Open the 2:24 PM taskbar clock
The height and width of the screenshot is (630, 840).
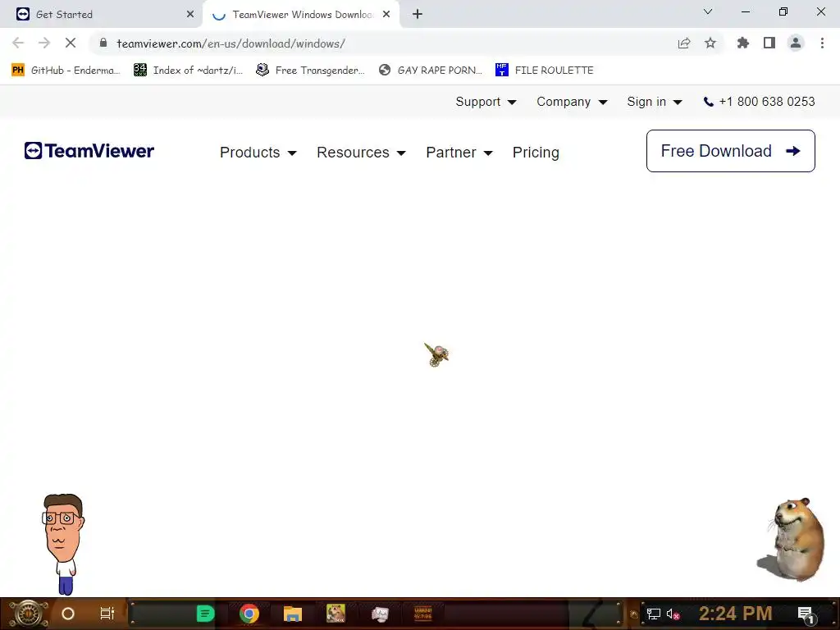click(x=736, y=614)
